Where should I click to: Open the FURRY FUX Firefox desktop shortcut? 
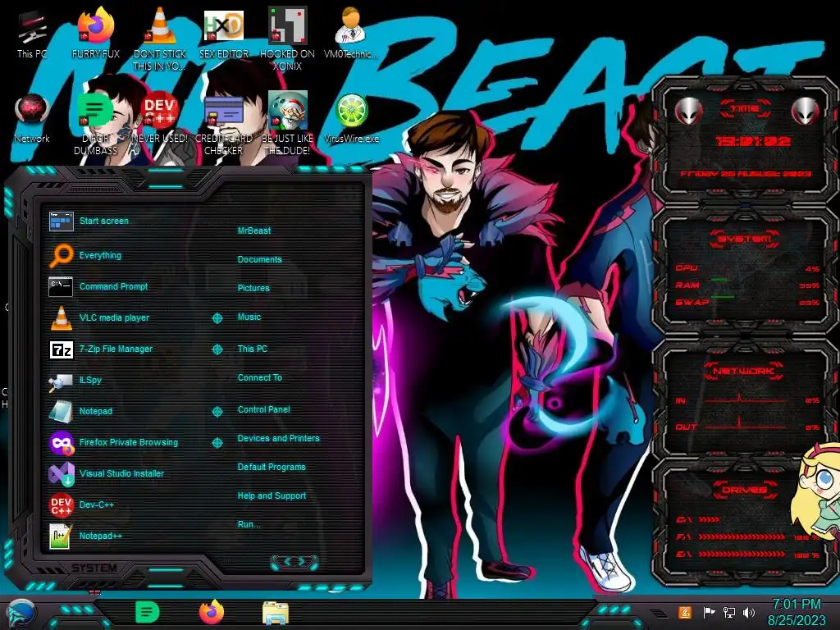coord(96,34)
